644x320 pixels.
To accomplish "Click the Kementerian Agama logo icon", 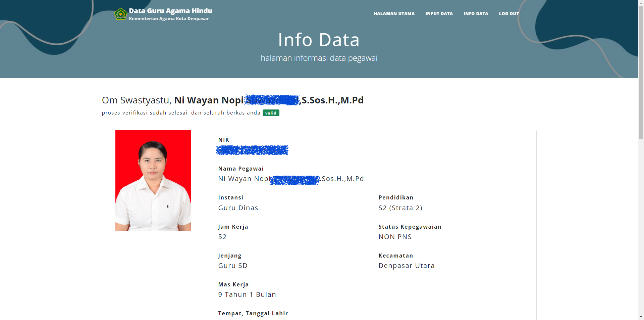I will pyautogui.click(x=120, y=14).
